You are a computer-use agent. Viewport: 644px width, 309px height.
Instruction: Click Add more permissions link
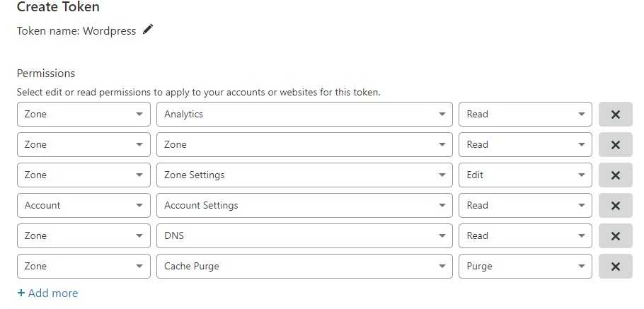point(47,293)
